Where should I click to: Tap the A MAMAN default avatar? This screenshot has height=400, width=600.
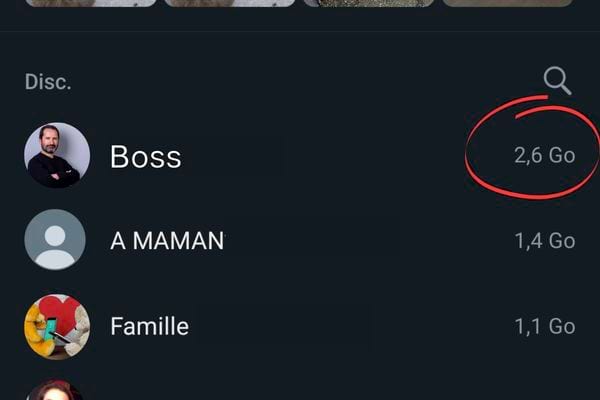click(x=57, y=241)
